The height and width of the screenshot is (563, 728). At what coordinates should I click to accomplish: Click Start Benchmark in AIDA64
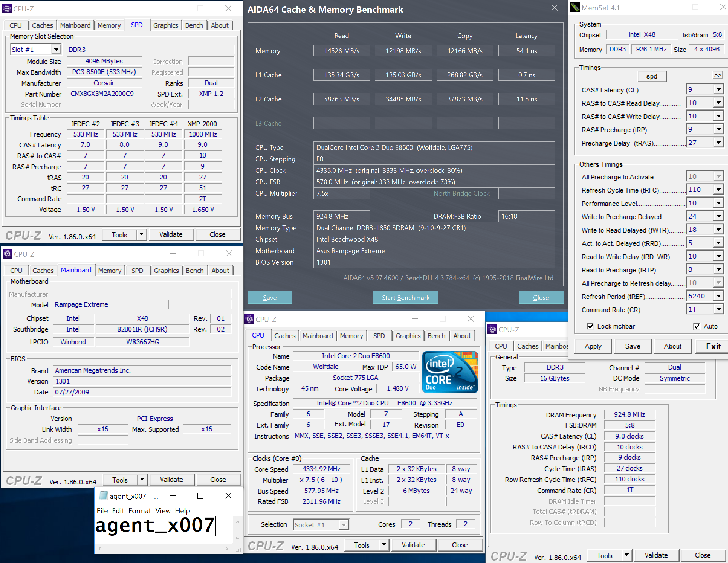point(406,298)
